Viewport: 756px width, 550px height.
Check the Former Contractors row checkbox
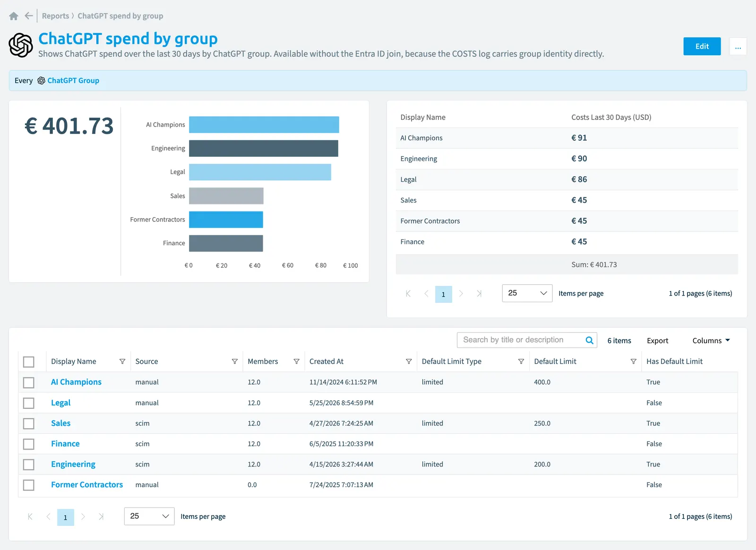point(29,485)
